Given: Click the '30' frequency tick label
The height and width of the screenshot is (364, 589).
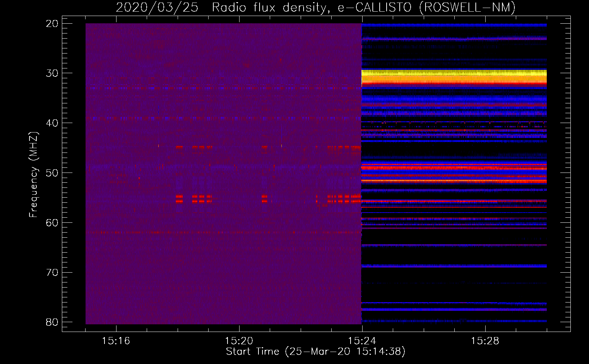Looking at the screenshot, I should 52,73.
